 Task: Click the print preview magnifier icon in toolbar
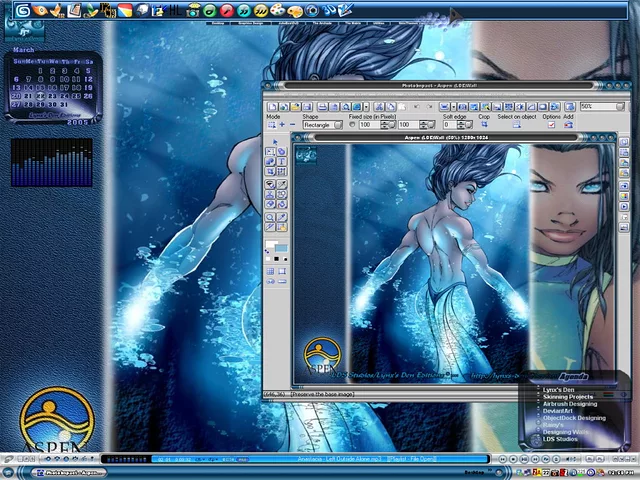(x=345, y=107)
